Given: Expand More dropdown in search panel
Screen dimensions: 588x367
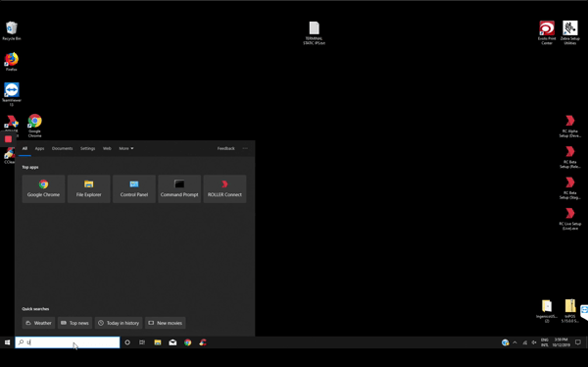Looking at the screenshot, I should coord(126,148).
